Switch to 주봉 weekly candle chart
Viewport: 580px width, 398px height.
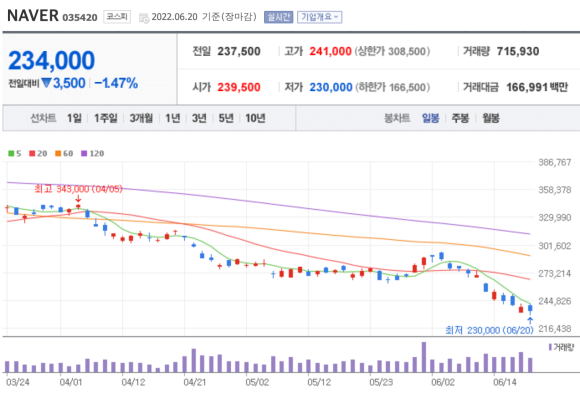pyautogui.click(x=461, y=118)
